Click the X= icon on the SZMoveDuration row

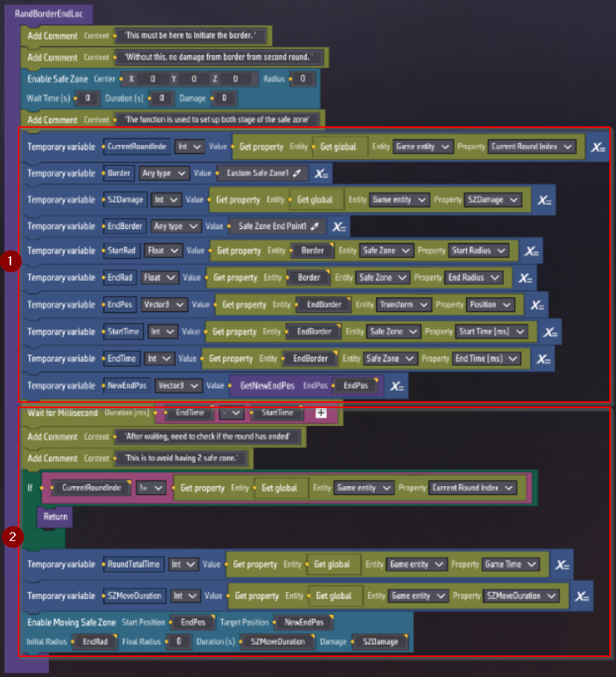(583, 596)
